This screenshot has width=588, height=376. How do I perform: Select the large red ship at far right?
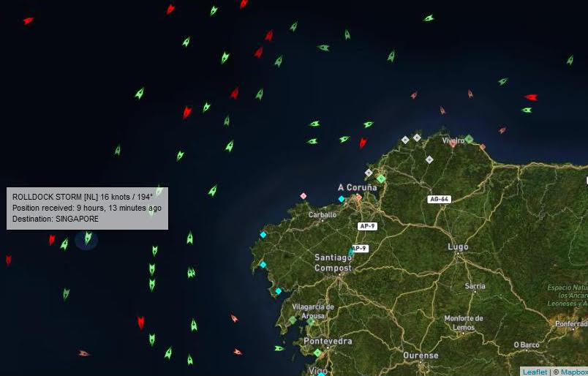(x=531, y=97)
